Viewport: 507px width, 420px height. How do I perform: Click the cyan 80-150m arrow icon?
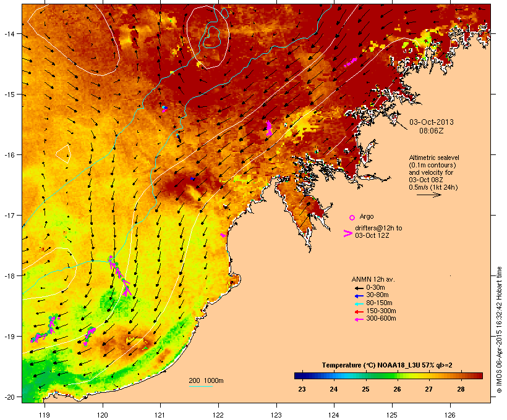coord(359,304)
